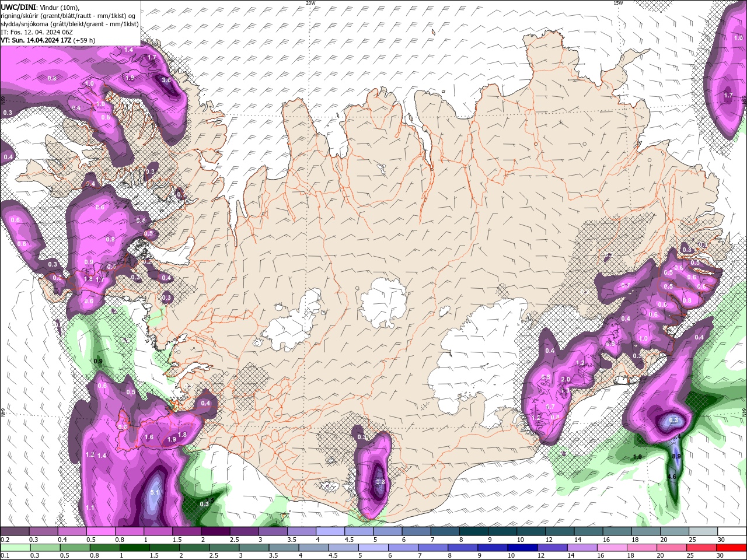Pick the grey-green rain swatch between 3 and 3.5
The height and width of the screenshot is (560, 747).
254,547
